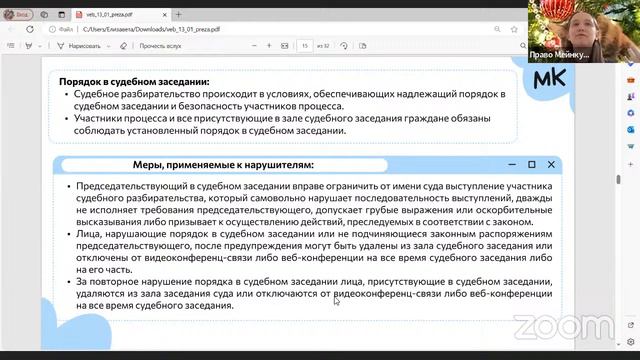Image resolution: width=640 pixels, height=360 pixels.
Task: Click the paragraph beginning За повторное нарушение
Action: tap(314, 293)
